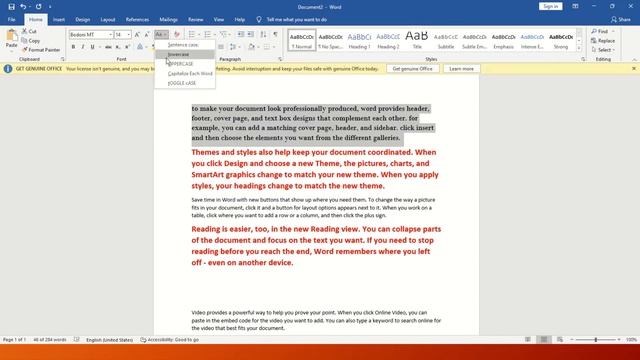Viewport: 640px width, 360px height.
Task: Click the Sign in button
Action: click(551, 7)
